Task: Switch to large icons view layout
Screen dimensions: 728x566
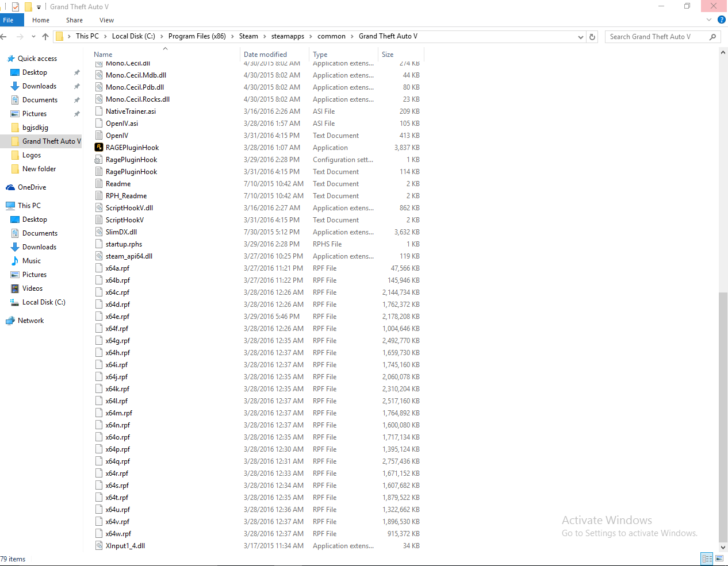Action: tap(719, 559)
